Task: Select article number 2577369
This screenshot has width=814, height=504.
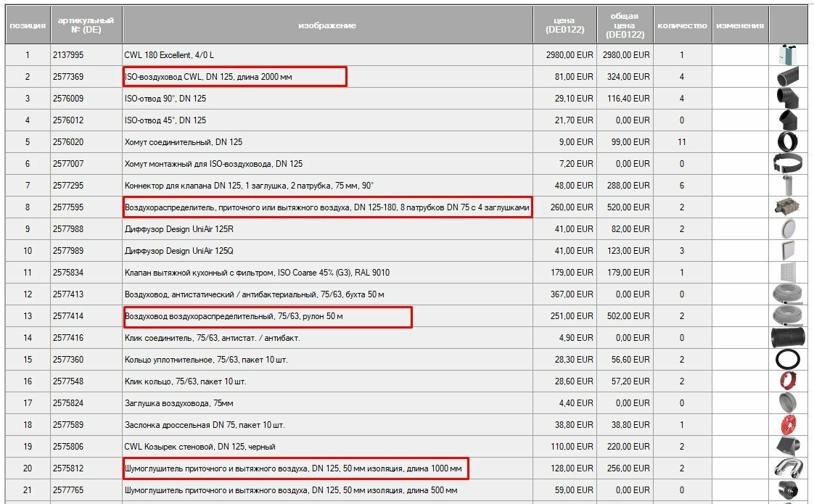Action: [x=68, y=77]
